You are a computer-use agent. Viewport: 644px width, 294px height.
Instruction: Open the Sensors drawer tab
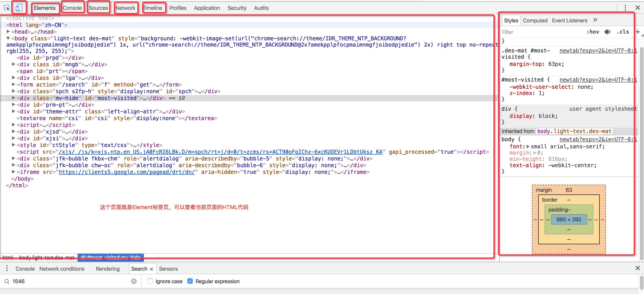point(168,269)
